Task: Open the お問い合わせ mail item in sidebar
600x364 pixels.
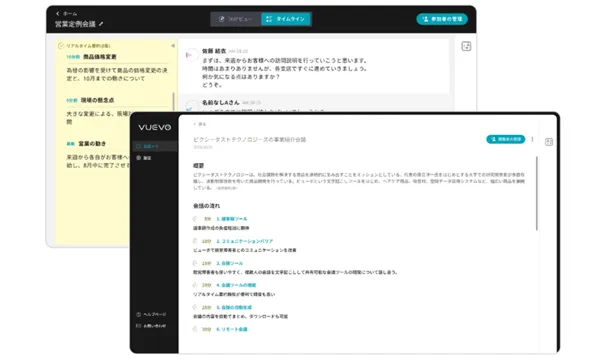Action: click(x=151, y=326)
